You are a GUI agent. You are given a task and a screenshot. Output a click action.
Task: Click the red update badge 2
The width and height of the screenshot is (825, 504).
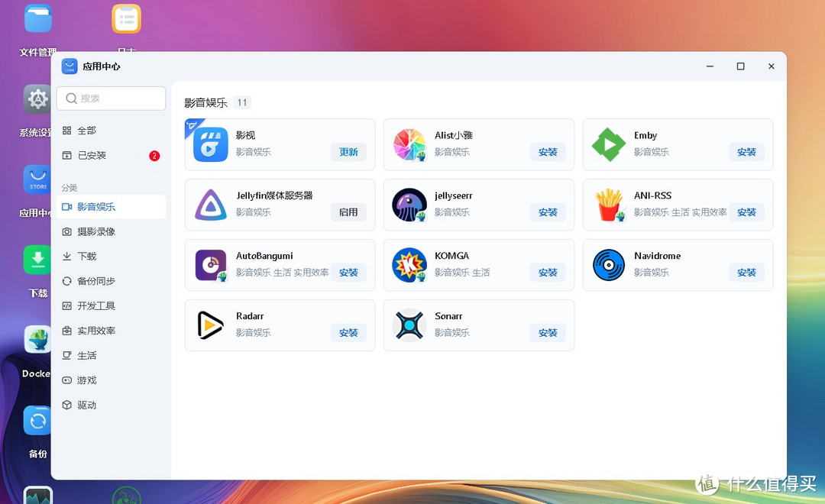154,156
